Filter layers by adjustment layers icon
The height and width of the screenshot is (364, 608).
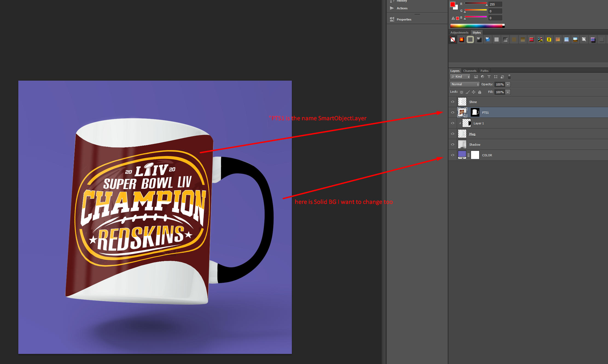(x=482, y=77)
